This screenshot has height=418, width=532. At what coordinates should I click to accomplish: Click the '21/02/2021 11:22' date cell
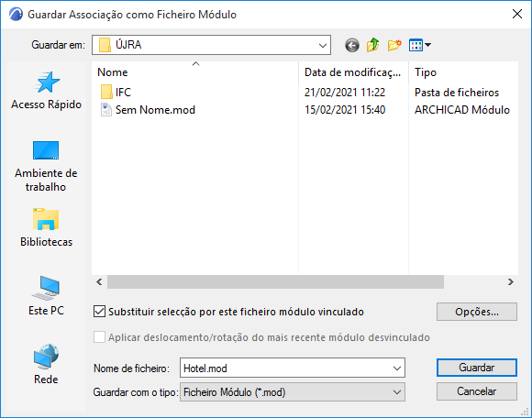coord(345,93)
